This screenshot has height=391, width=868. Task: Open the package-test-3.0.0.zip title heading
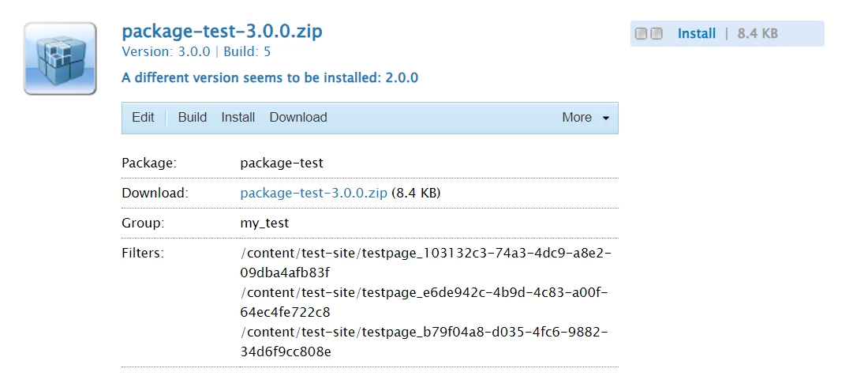[x=222, y=32]
